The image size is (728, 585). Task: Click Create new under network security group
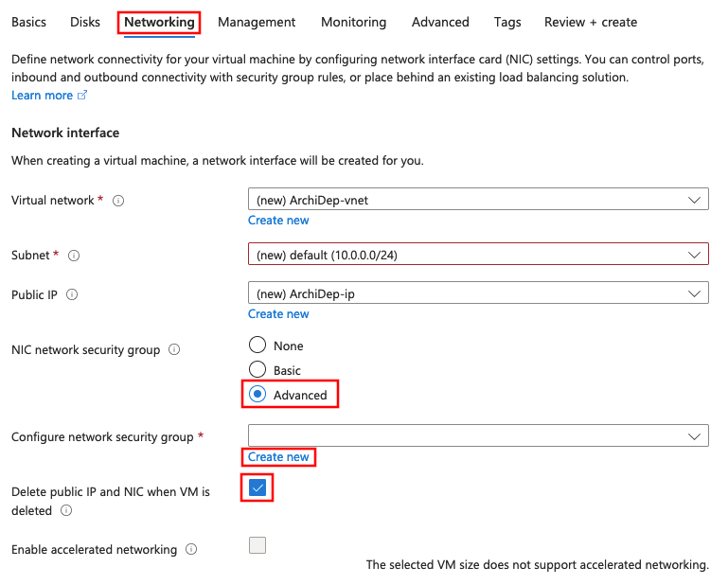pos(278,457)
